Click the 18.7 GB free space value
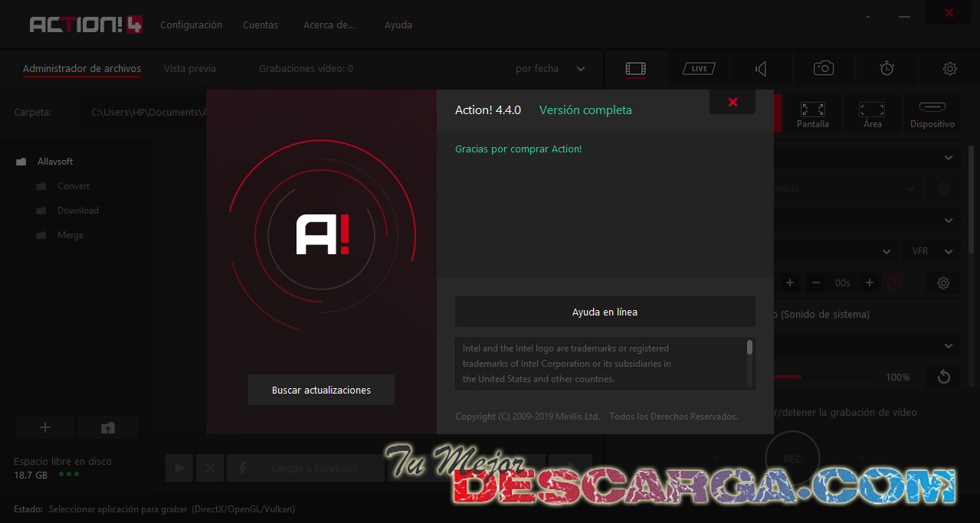 point(31,475)
